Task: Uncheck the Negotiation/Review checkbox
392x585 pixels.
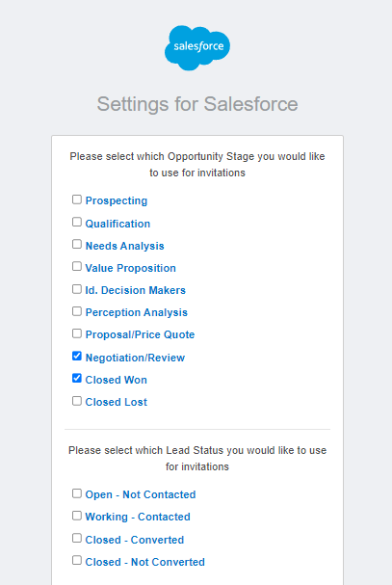Action: (77, 356)
